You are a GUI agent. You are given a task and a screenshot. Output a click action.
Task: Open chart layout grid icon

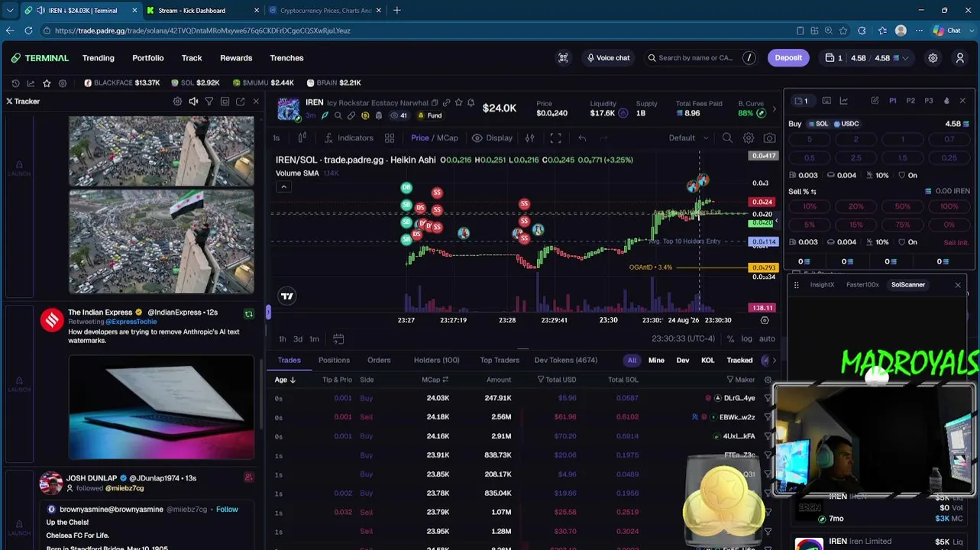[x=390, y=138]
